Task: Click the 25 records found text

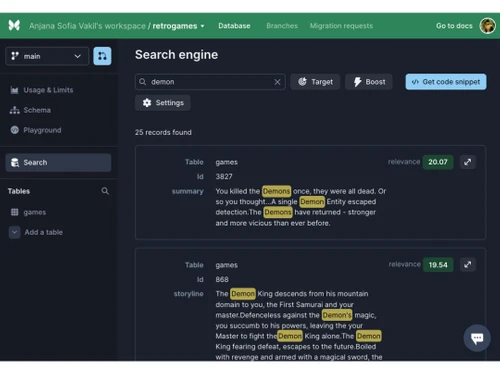Action: pos(163,132)
